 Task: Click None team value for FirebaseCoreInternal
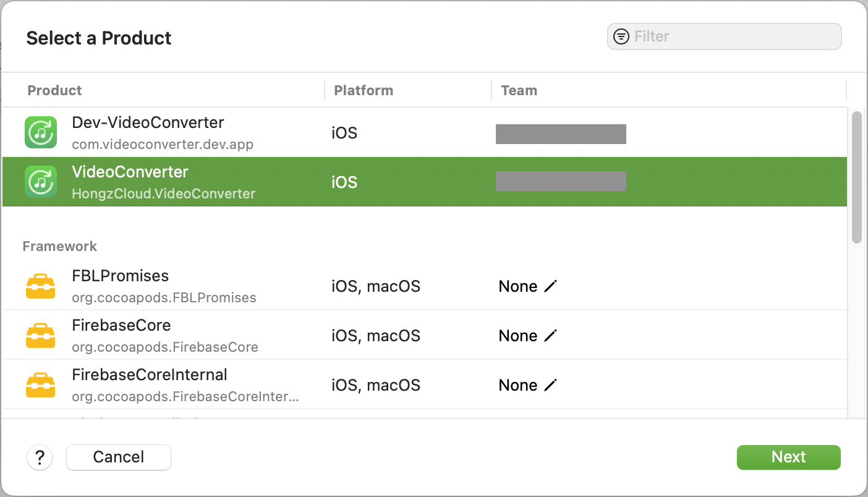(x=518, y=385)
